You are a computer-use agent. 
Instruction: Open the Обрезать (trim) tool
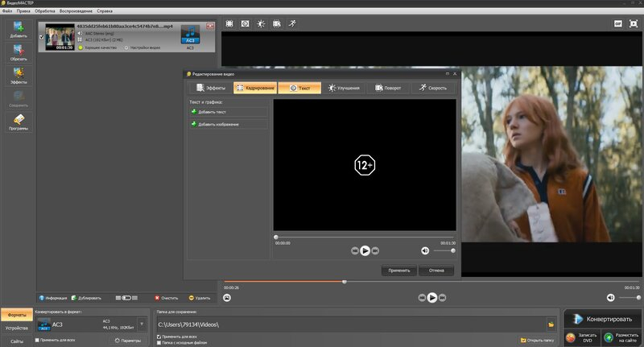[x=18, y=52]
